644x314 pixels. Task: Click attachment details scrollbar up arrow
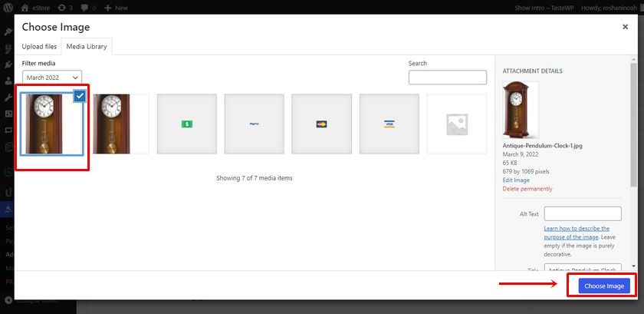click(634, 60)
